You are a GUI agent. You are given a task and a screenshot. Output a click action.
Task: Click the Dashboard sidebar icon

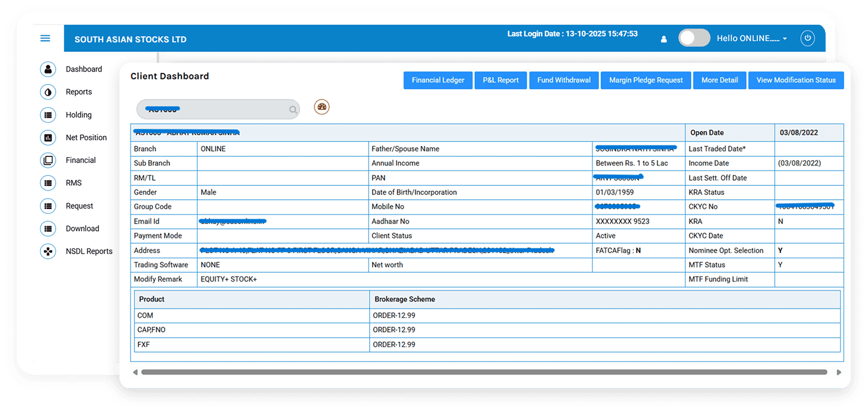[48, 69]
